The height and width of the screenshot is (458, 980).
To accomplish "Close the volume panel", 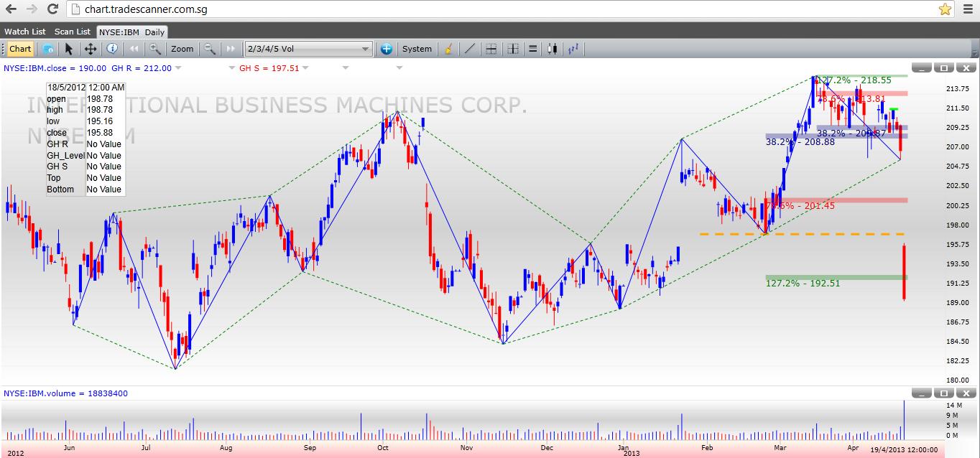I will [x=966, y=393].
